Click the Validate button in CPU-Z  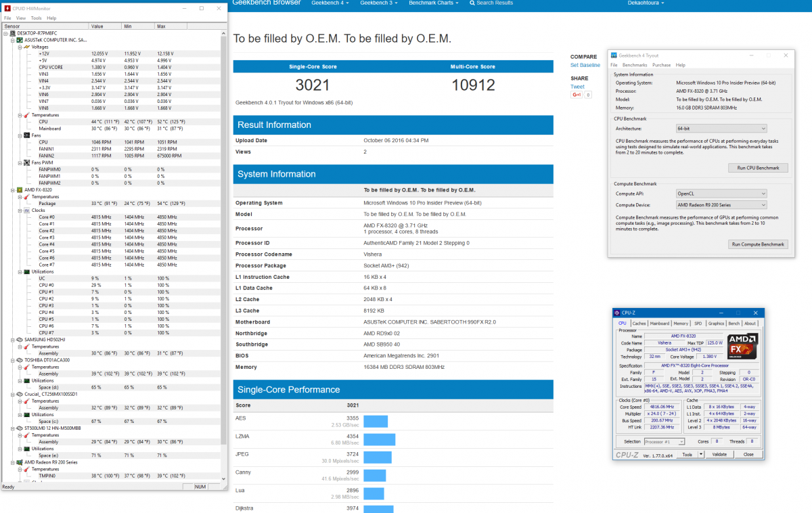pyautogui.click(x=719, y=455)
